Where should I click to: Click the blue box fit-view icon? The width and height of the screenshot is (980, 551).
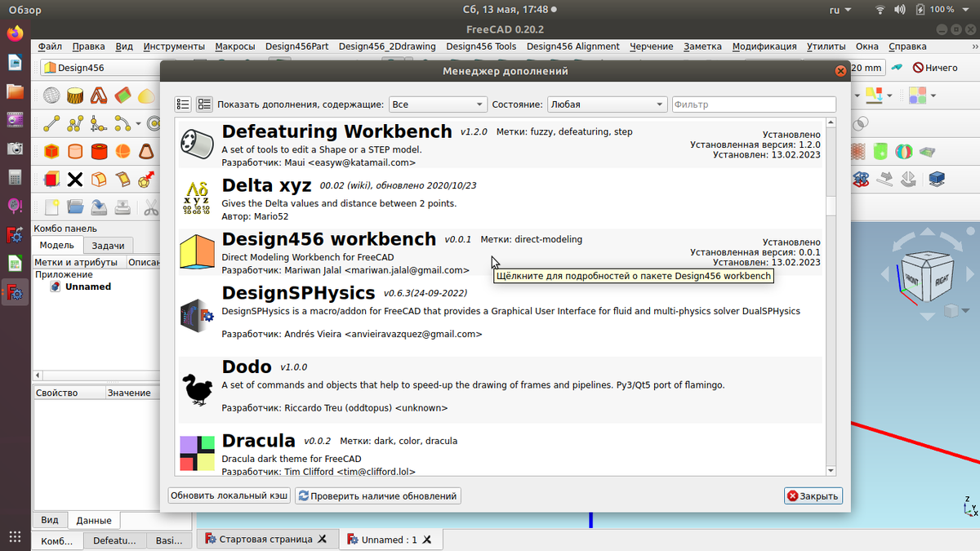937,178
